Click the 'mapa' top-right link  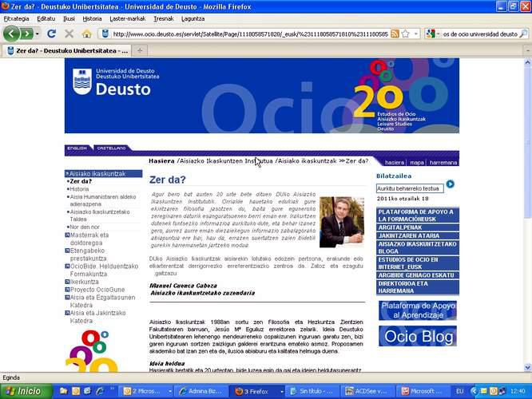[x=417, y=163]
